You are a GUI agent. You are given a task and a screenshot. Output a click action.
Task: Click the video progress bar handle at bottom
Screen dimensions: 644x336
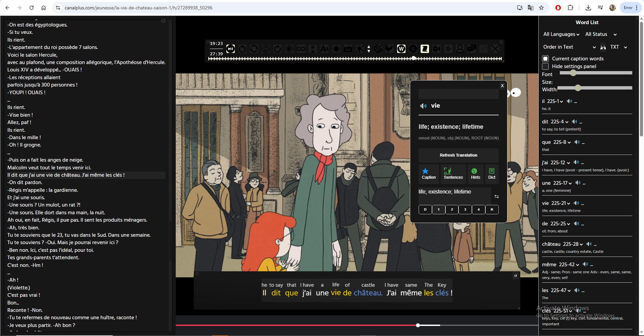(418, 325)
